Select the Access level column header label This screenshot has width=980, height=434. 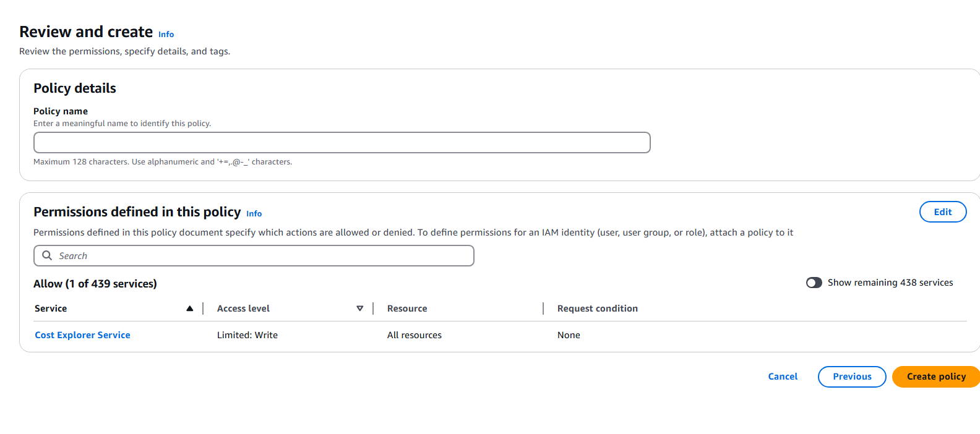click(243, 308)
